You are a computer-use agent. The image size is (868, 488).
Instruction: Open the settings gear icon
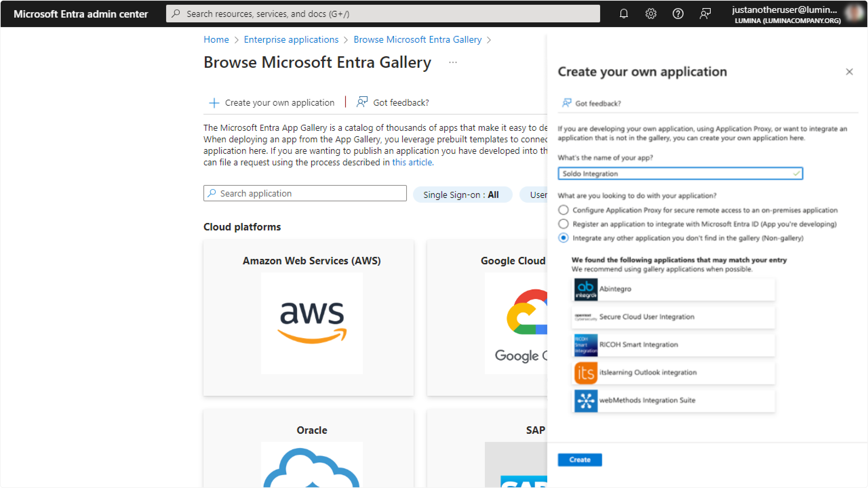coord(651,14)
